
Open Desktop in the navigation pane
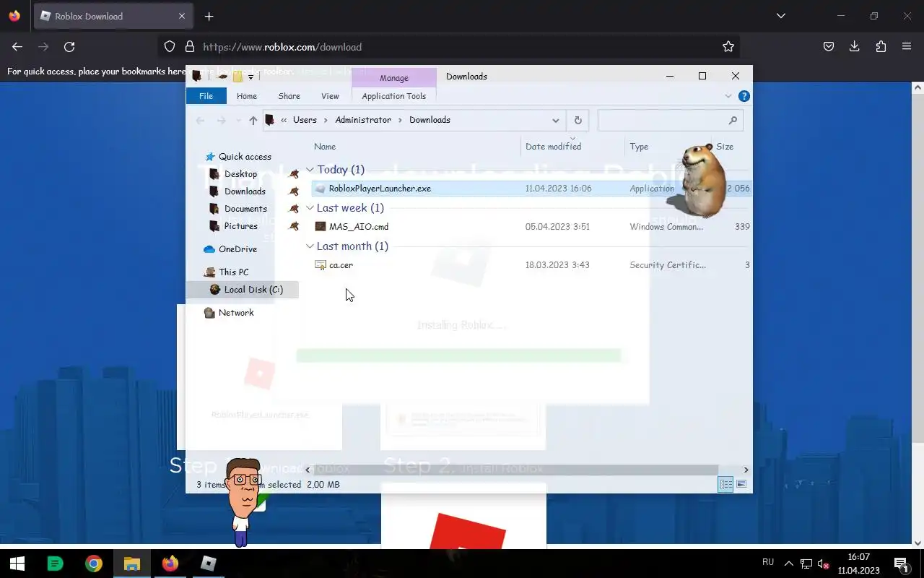(240, 174)
